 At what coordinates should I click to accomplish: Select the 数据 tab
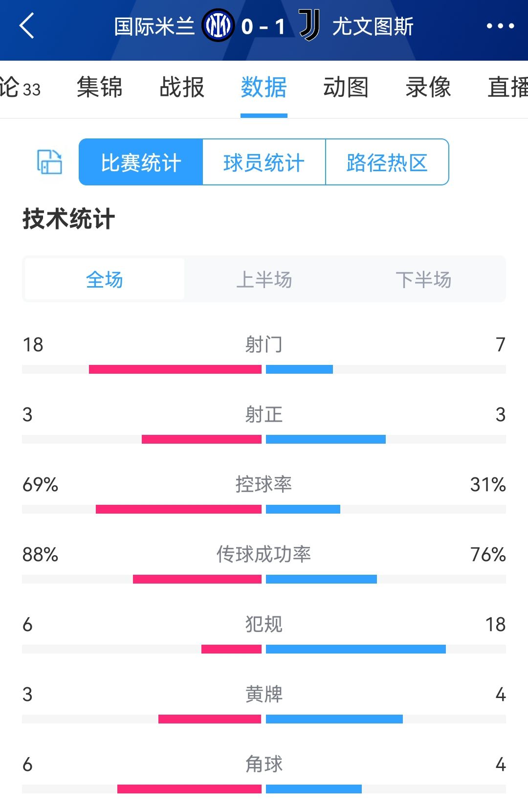click(x=264, y=88)
